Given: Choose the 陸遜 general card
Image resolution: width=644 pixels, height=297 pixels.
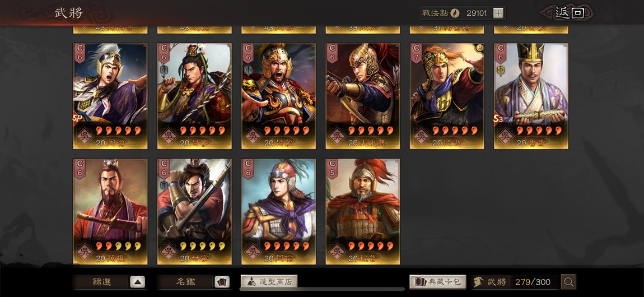Looking at the screenshot, I should click(x=447, y=96).
